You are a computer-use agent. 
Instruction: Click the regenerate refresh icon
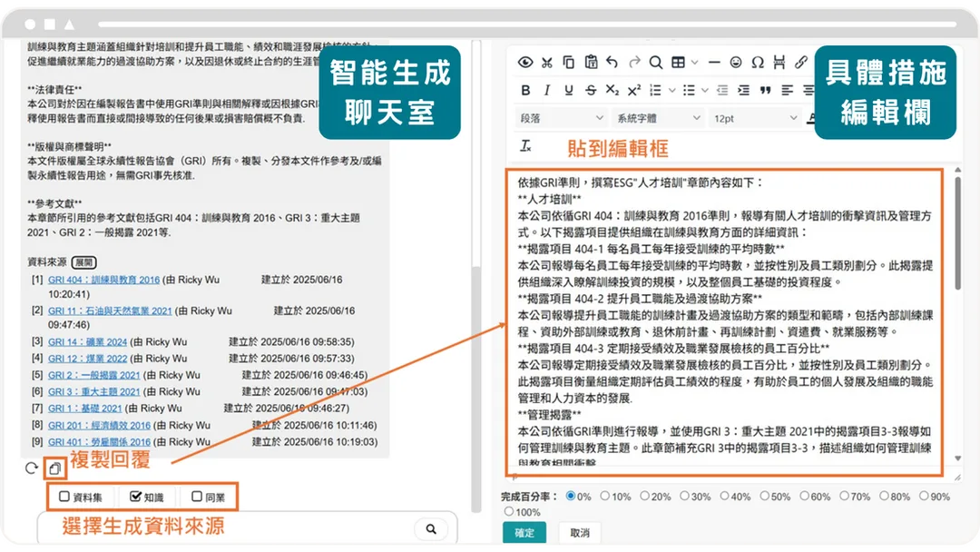(x=31, y=468)
